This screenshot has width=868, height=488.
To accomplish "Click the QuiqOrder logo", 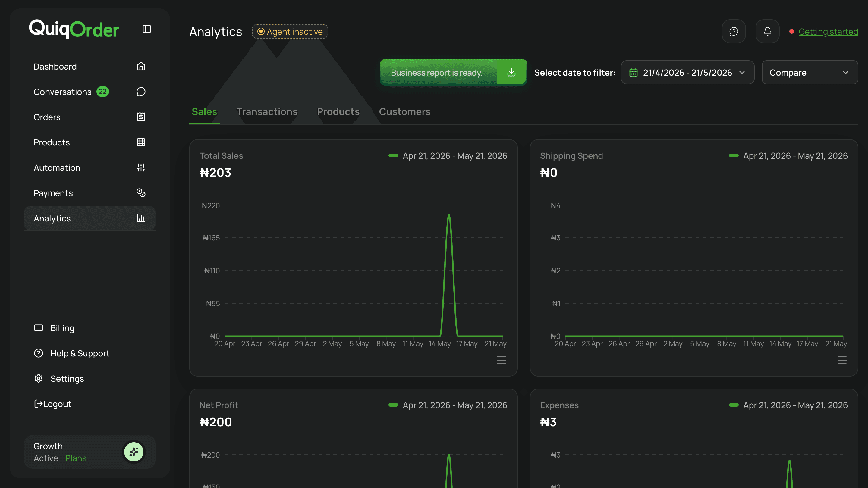I will pyautogui.click(x=74, y=29).
